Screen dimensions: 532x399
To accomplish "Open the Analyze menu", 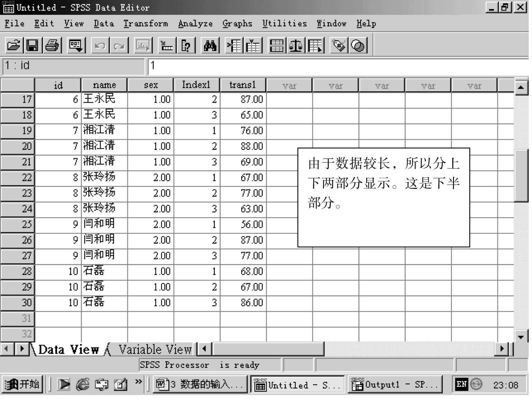I will click(x=195, y=24).
